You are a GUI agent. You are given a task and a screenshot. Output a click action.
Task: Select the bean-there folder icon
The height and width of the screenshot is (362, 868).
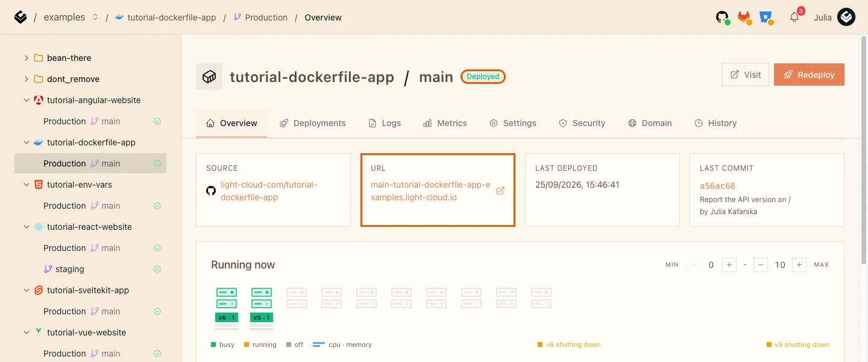pyautogui.click(x=39, y=58)
